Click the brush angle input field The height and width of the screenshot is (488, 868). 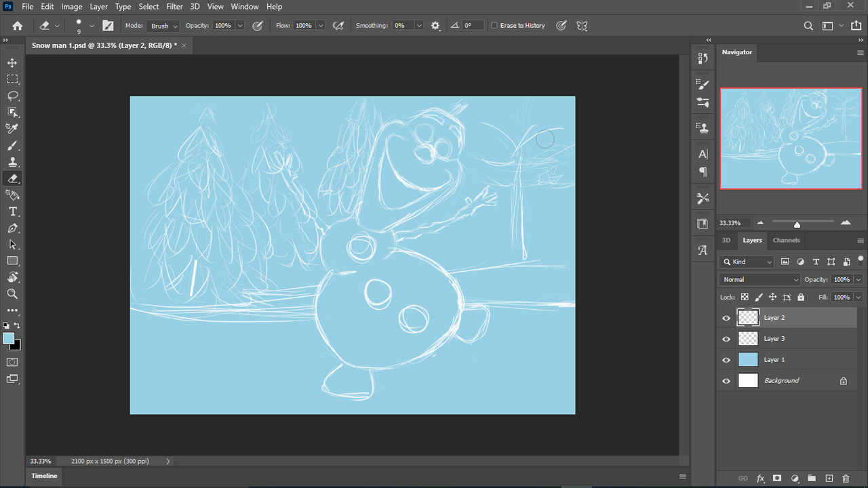(473, 26)
